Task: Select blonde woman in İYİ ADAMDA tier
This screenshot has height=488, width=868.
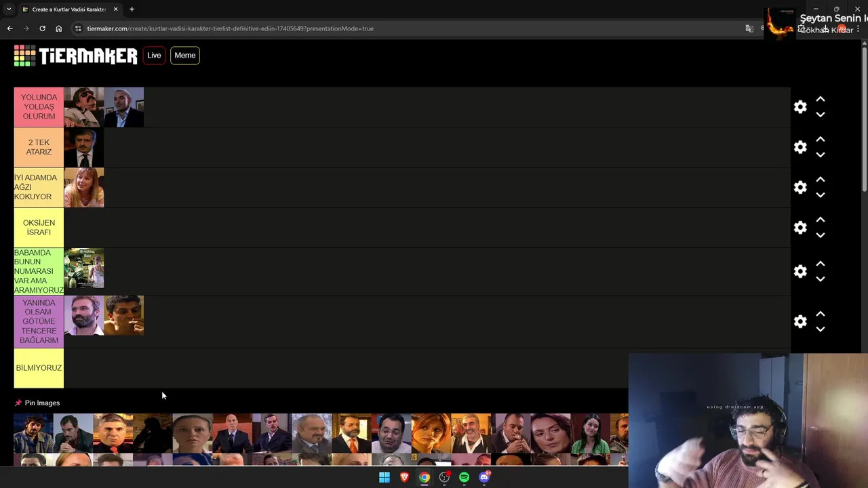Action: click(84, 187)
